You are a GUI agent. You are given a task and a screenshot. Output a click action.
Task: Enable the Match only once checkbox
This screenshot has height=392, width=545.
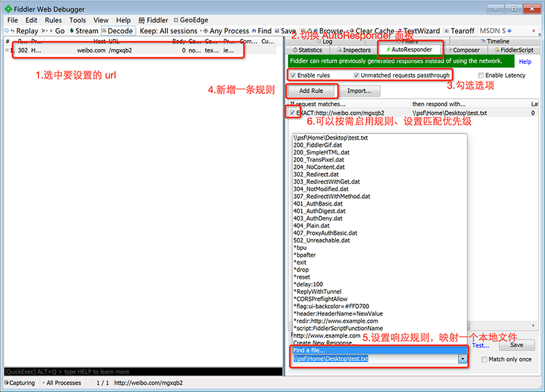point(485,359)
